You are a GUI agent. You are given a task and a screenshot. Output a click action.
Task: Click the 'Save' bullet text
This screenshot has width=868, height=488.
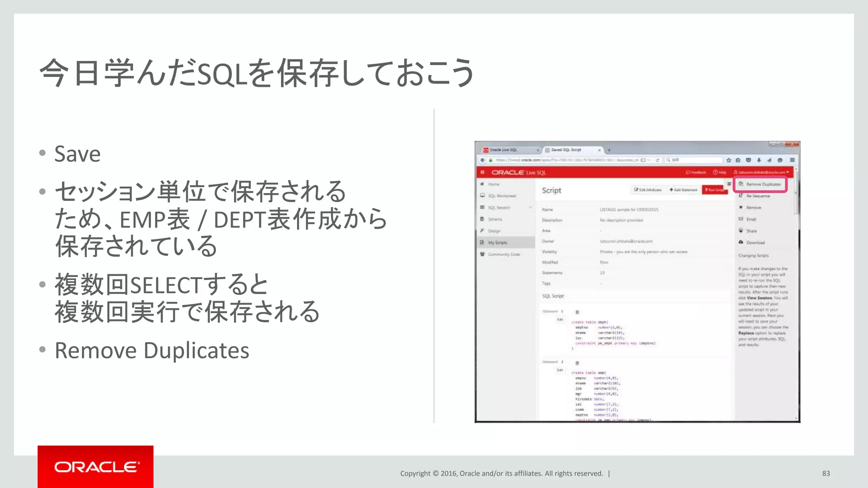coord(78,154)
